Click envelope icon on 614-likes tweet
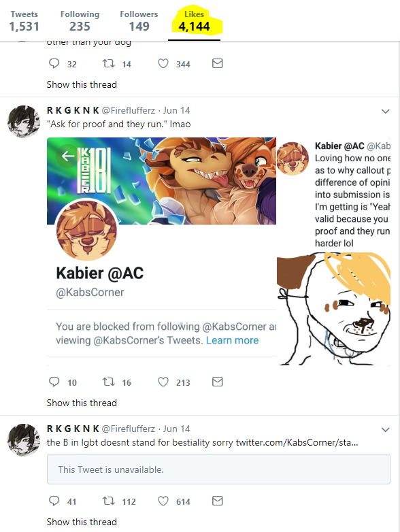400x532 pixels. pos(218,501)
